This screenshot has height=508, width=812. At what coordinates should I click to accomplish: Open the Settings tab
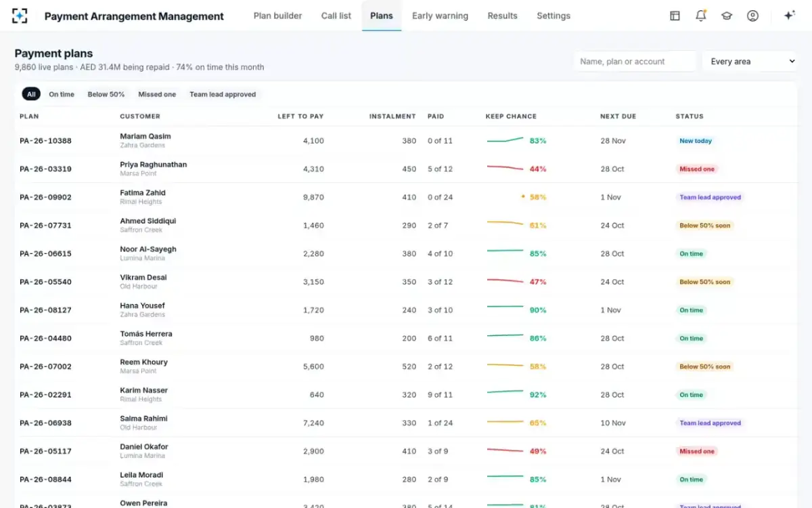pos(554,16)
